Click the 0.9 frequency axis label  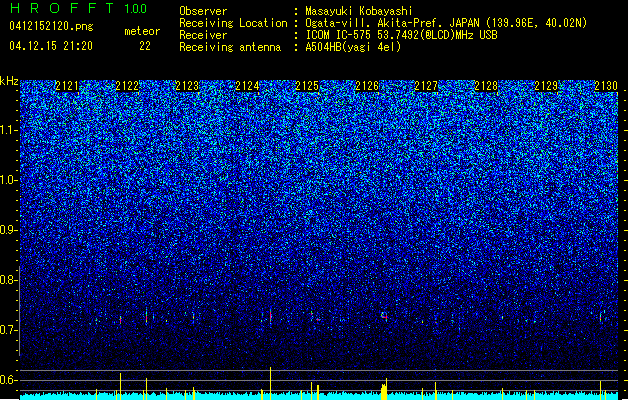point(8,230)
